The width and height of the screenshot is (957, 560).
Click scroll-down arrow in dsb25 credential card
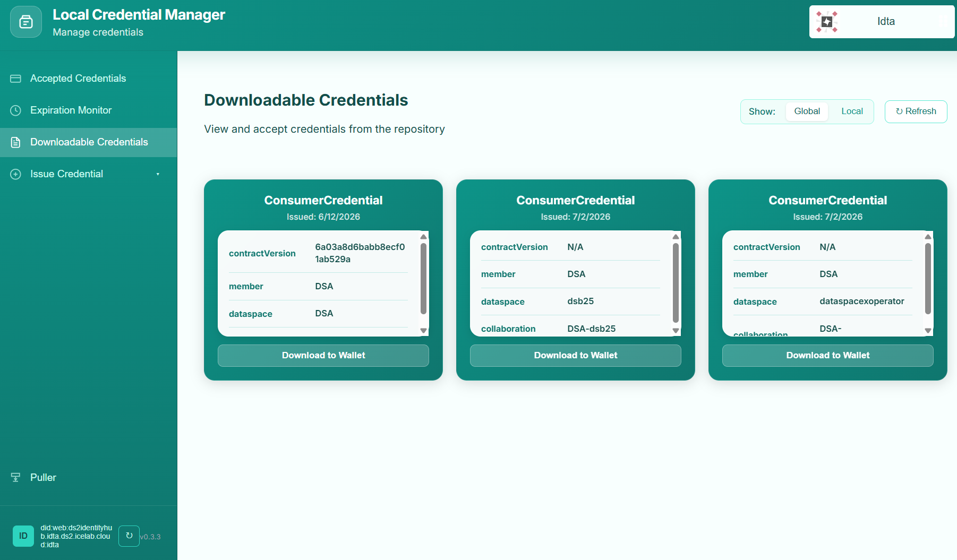pos(676,330)
